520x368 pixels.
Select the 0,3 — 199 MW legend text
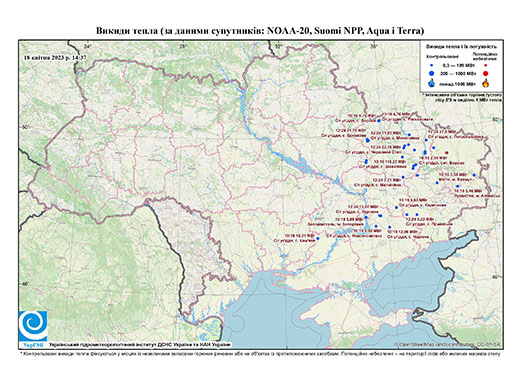click(459, 65)
